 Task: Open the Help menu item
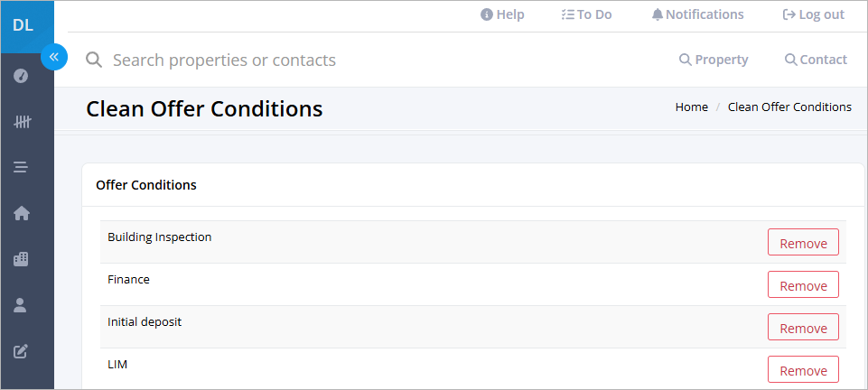click(502, 15)
